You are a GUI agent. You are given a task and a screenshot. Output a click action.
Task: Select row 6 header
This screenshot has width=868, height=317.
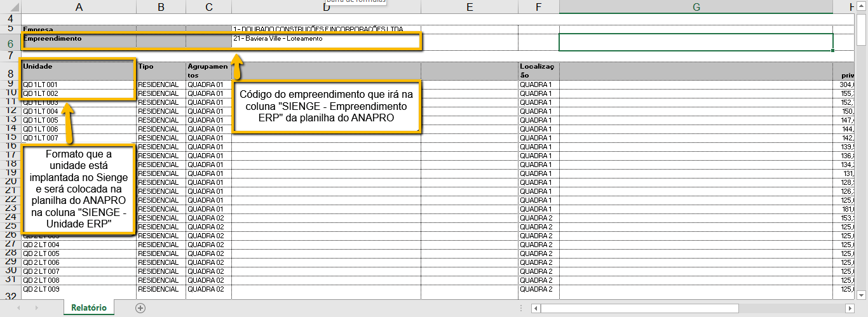10,43
